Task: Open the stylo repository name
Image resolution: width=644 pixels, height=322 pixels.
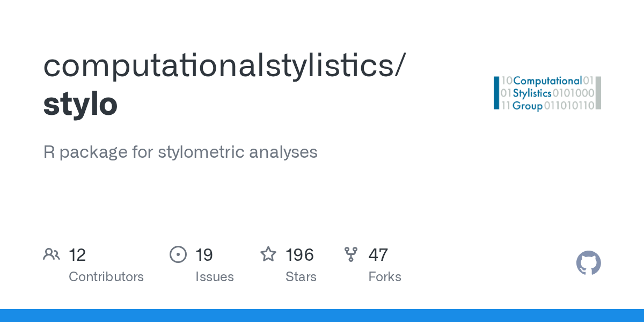Action: 80,104
